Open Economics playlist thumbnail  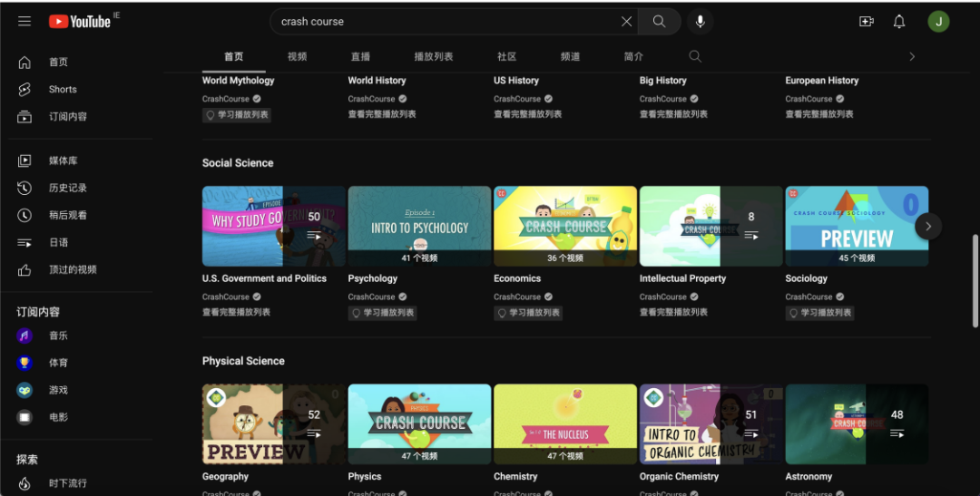pyautogui.click(x=565, y=226)
